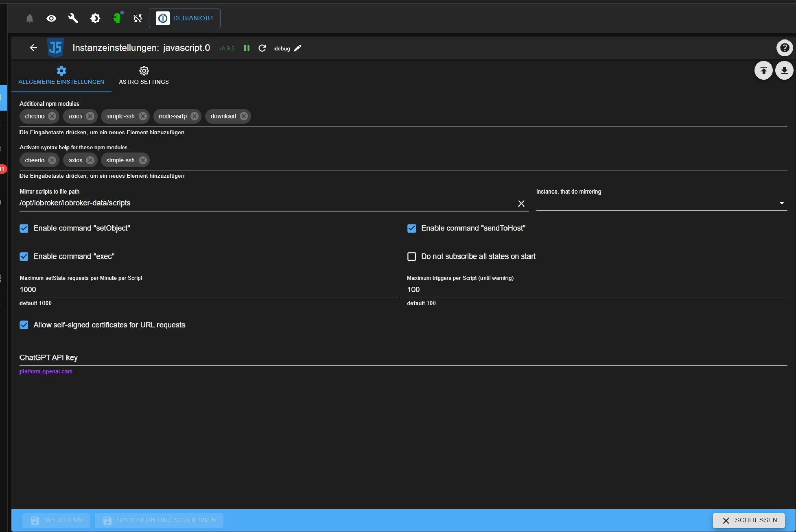The height and width of the screenshot is (532, 796).
Task: Click the DEBIANIOB1 host selector button
Action: tap(185, 18)
